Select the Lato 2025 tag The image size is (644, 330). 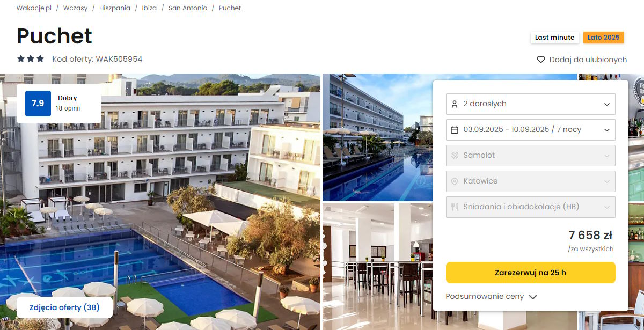603,38
